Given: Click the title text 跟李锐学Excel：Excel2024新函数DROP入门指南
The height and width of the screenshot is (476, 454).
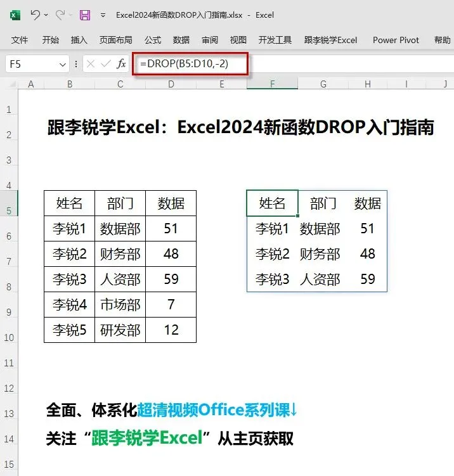Looking at the screenshot, I should pyautogui.click(x=240, y=127).
